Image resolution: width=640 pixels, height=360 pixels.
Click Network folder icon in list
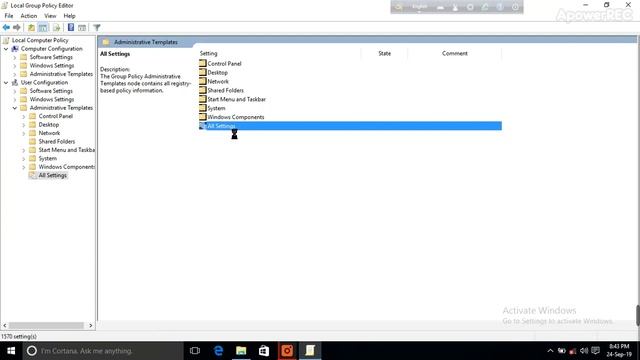click(x=203, y=81)
